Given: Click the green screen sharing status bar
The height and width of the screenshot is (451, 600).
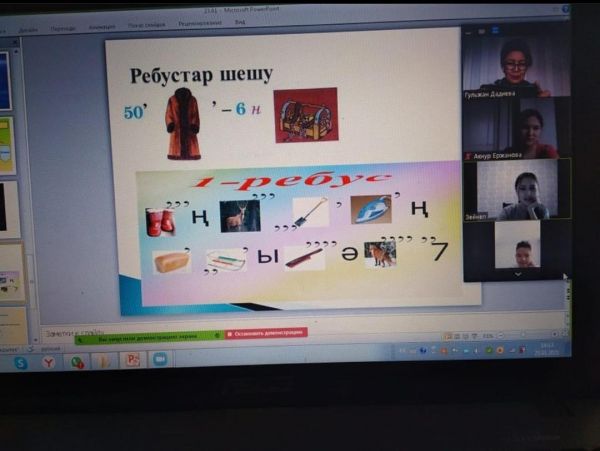Looking at the screenshot, I should tap(148, 337).
